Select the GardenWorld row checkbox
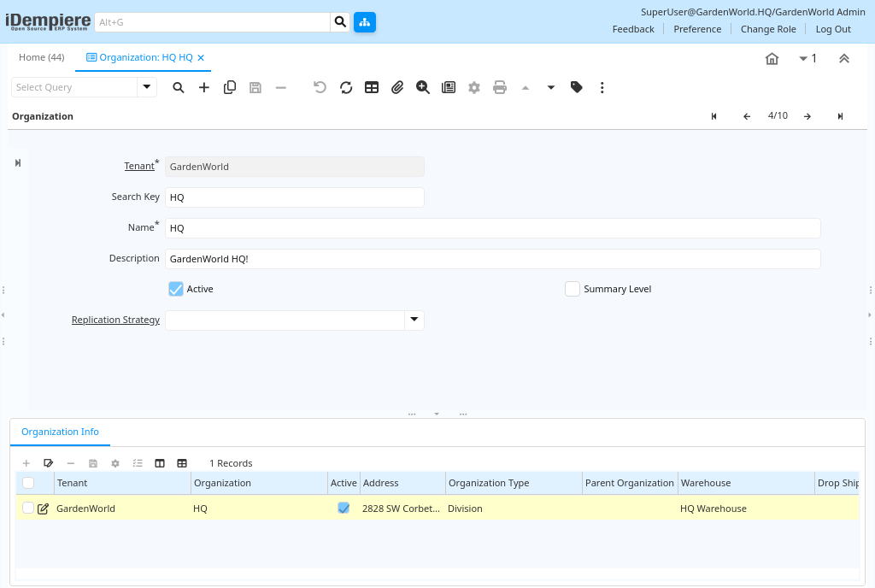Image resolution: width=875 pixels, height=588 pixels. coord(28,509)
